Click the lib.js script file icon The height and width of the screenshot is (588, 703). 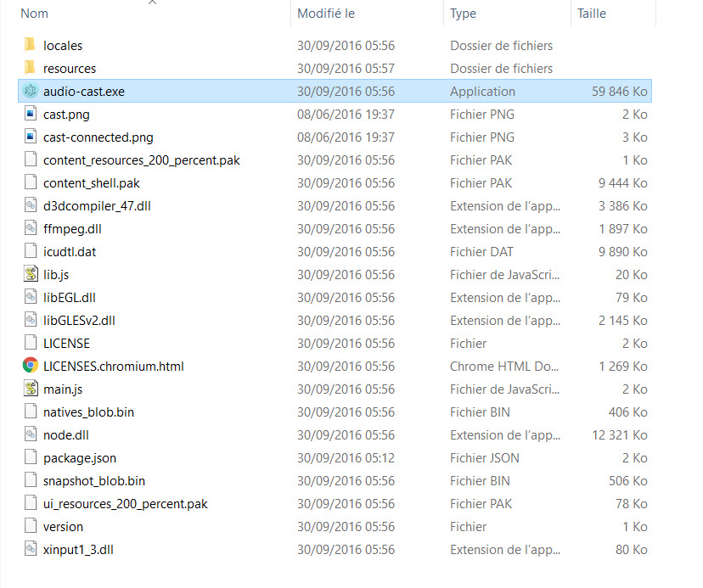(x=31, y=273)
